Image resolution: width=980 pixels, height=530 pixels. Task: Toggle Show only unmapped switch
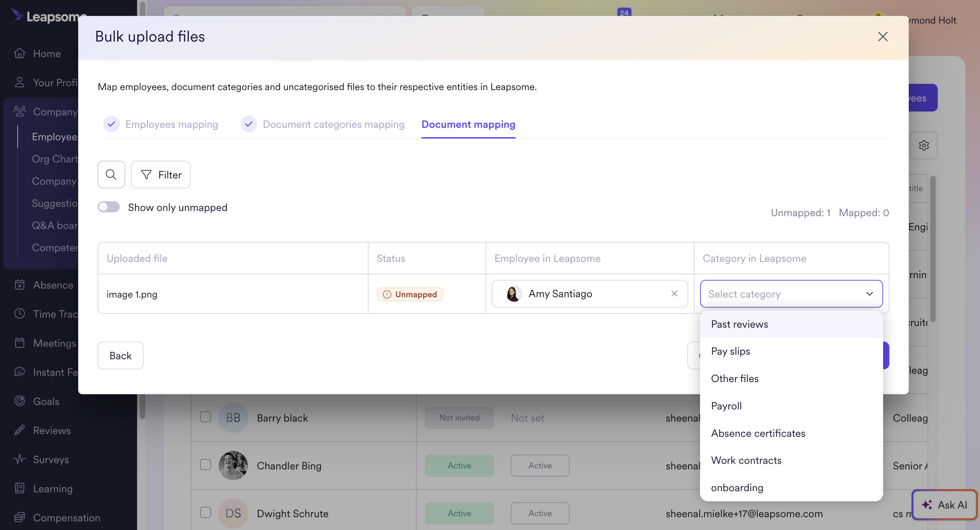(x=109, y=207)
